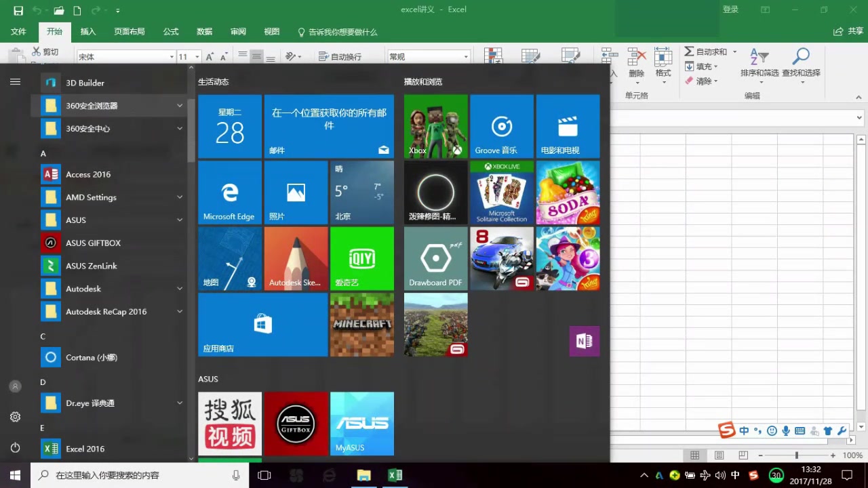Image resolution: width=868 pixels, height=488 pixels.
Task: Open the Xbox tile
Action: (436, 126)
